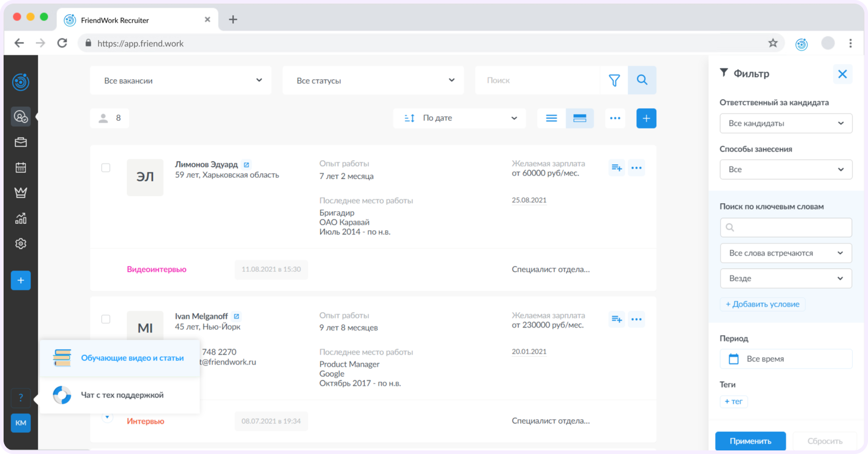Select the Лимонов Эдуард checkbox
Viewport: 868px width, 454px height.
(106, 168)
